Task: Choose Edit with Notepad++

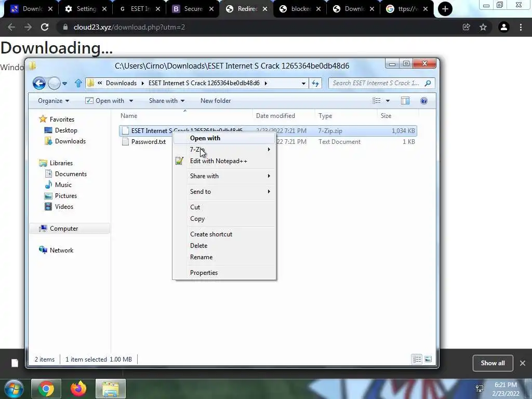Action: (x=224, y=161)
